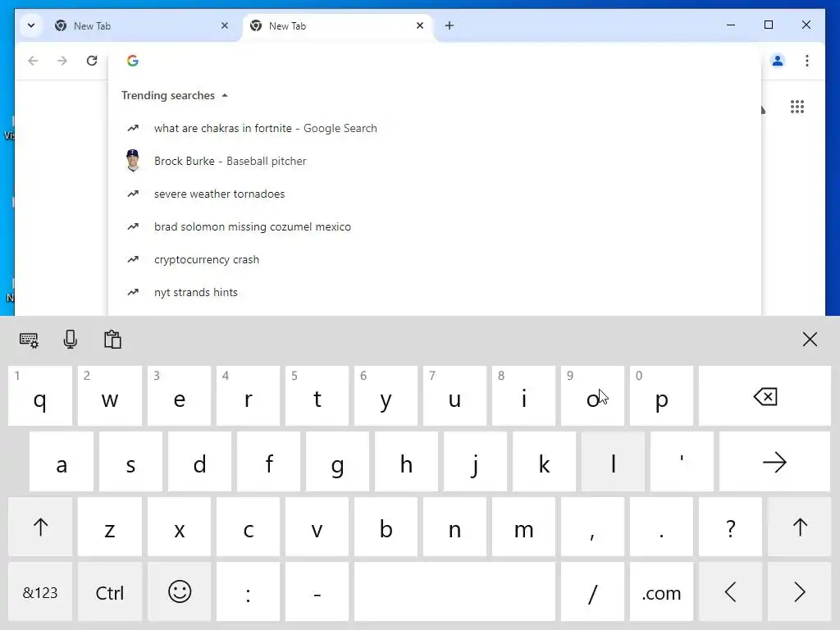The image size is (840, 630).
Task: Tap the o key
Action: tap(592, 396)
